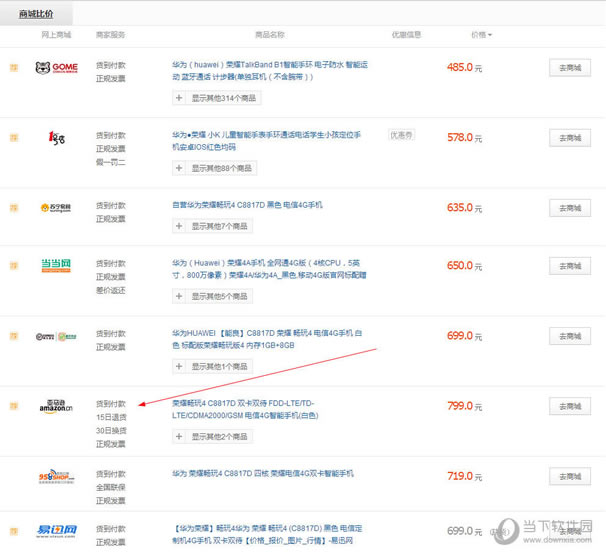The width and height of the screenshot is (606, 558).
Task: Open the Suning store logo
Action: tap(56, 207)
